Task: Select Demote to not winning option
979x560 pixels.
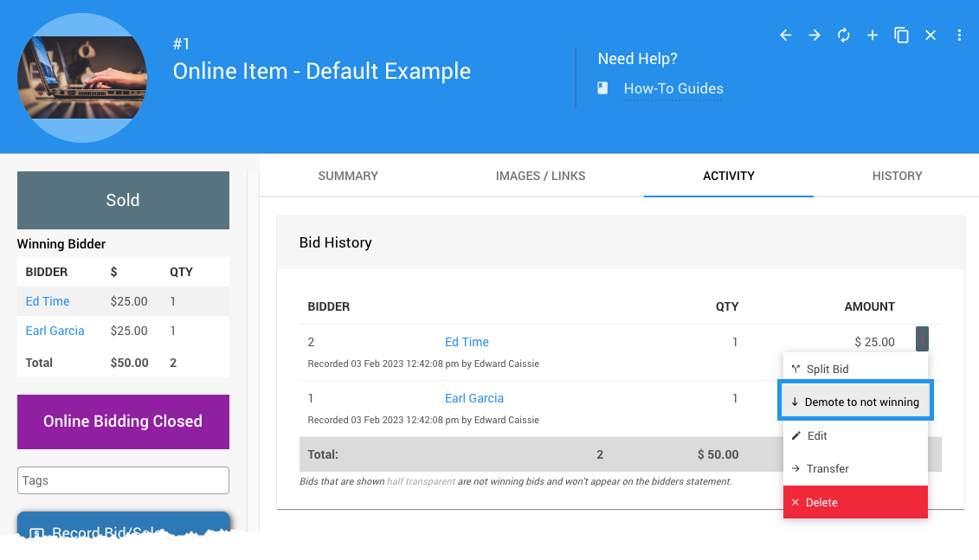Action: coord(854,402)
